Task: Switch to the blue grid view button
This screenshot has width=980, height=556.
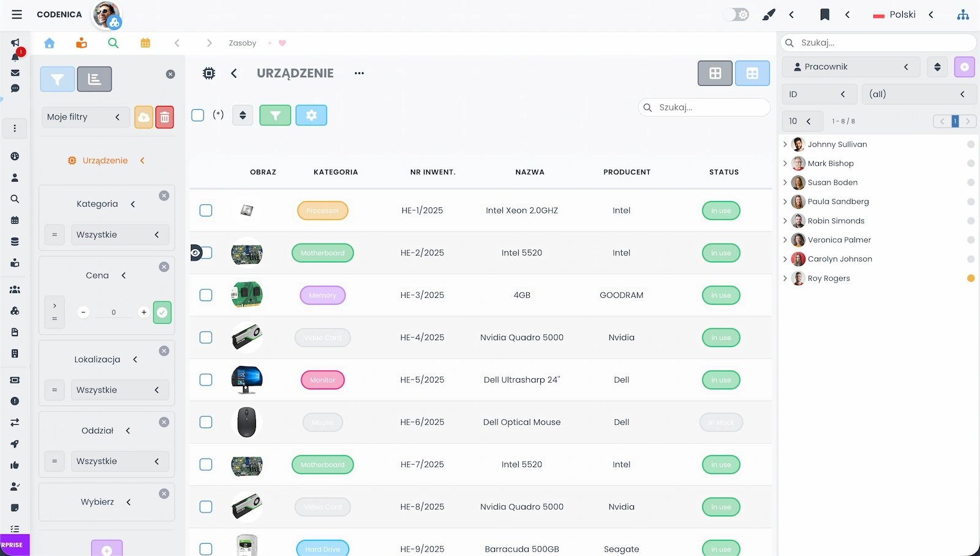Action: pyautogui.click(x=752, y=74)
